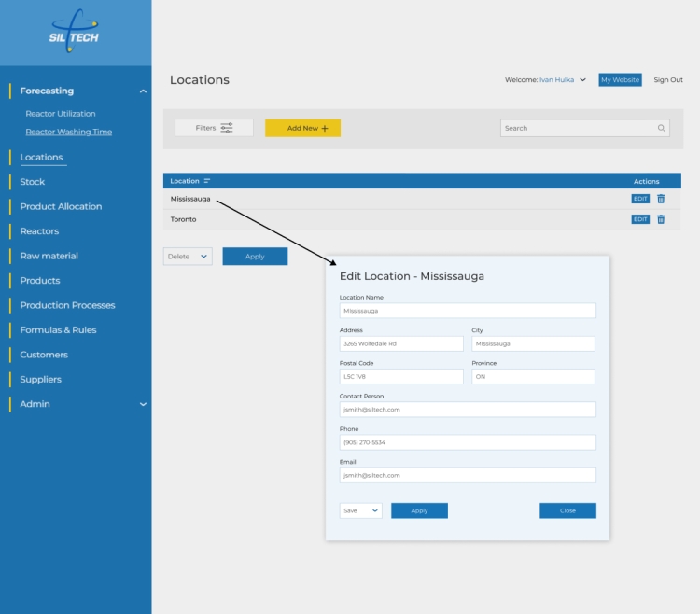Click the My Website button

[x=620, y=80]
